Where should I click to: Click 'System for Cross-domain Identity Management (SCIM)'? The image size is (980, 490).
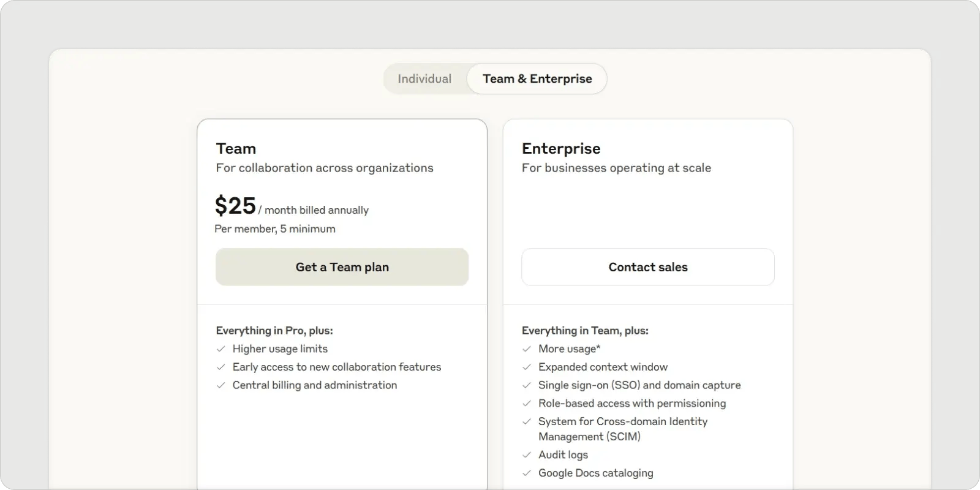pyautogui.click(x=623, y=429)
